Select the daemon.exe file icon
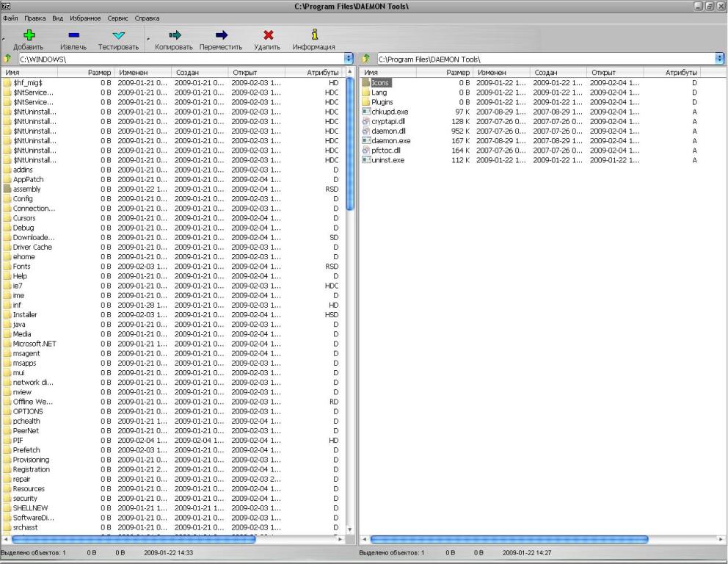Image resolution: width=728 pixels, height=564 pixels. tap(366, 141)
